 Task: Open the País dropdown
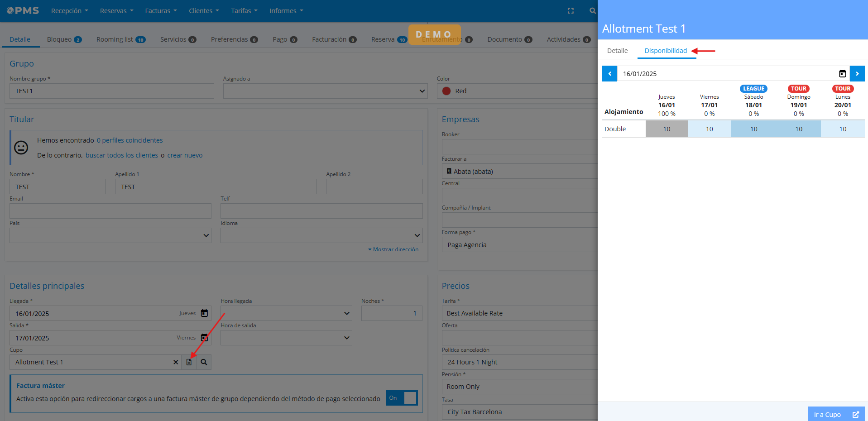tap(110, 235)
